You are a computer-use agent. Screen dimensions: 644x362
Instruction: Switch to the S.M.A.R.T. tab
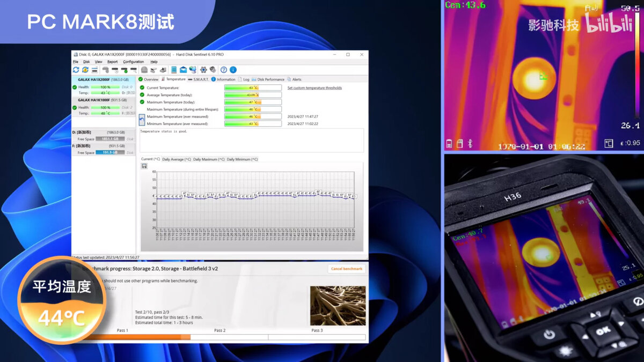click(x=198, y=79)
